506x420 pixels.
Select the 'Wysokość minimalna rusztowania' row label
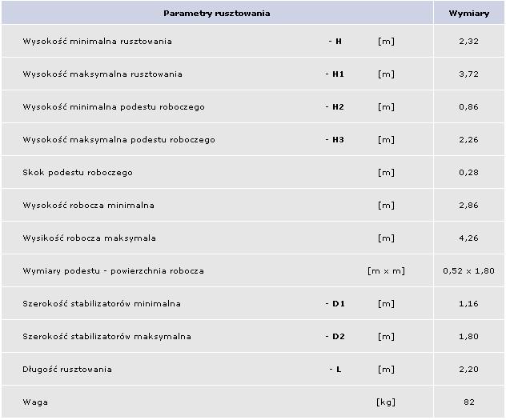coord(97,42)
